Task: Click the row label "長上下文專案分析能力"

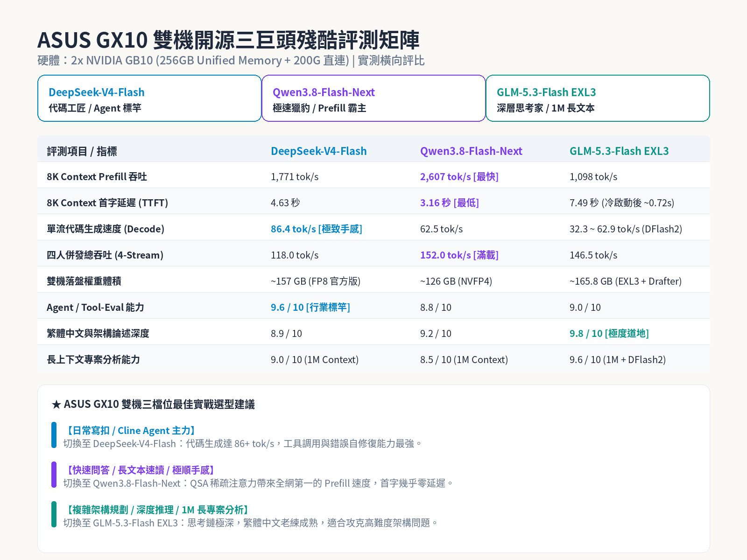Action: tap(93, 360)
